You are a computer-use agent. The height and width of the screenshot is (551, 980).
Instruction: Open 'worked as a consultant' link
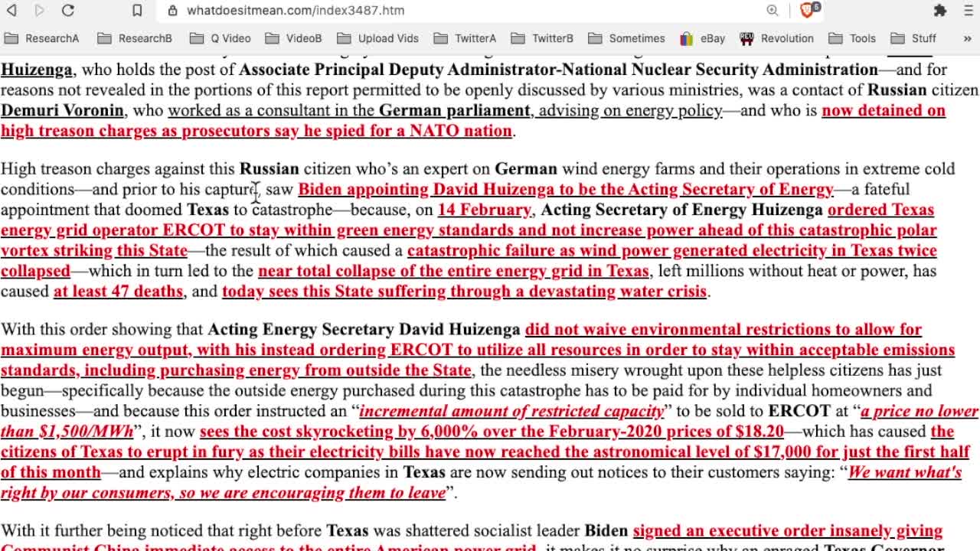[x=445, y=110]
